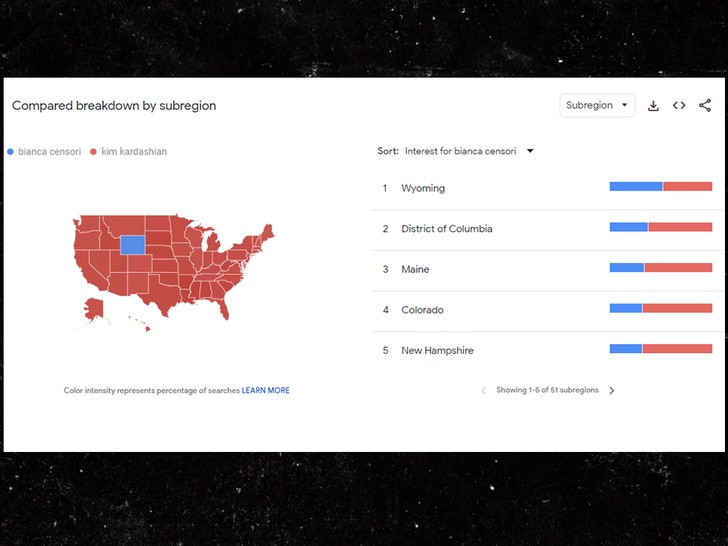Select District of Columbia in the list
The height and width of the screenshot is (546, 728).
click(447, 229)
